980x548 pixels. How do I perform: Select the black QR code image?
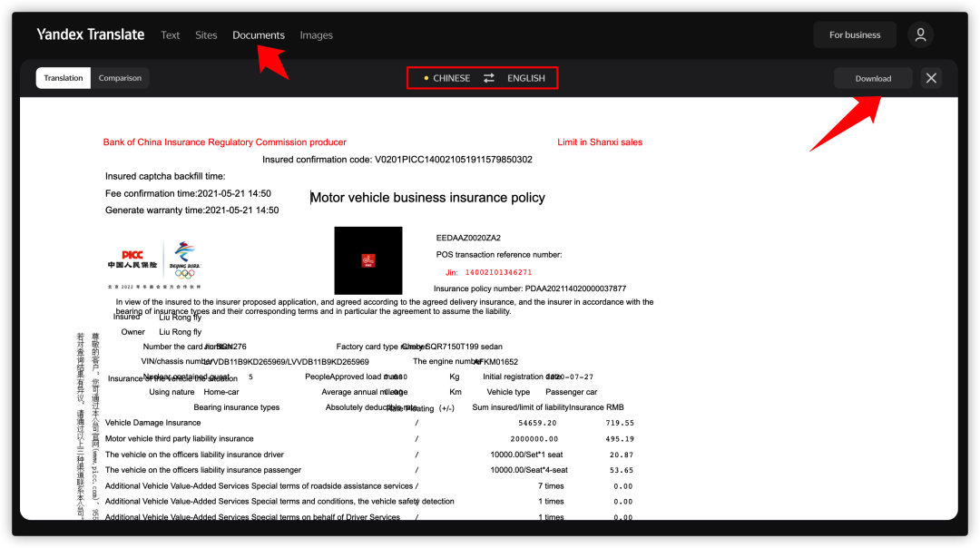pos(367,260)
